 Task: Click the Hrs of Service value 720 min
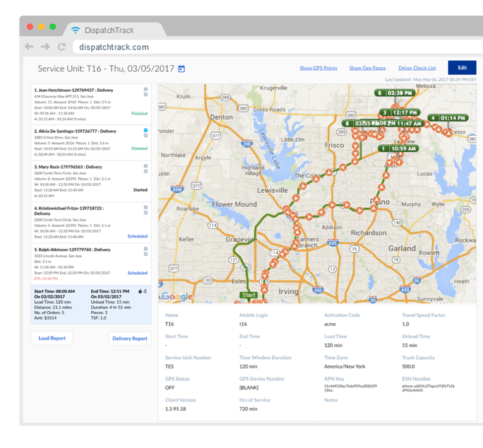(248, 409)
